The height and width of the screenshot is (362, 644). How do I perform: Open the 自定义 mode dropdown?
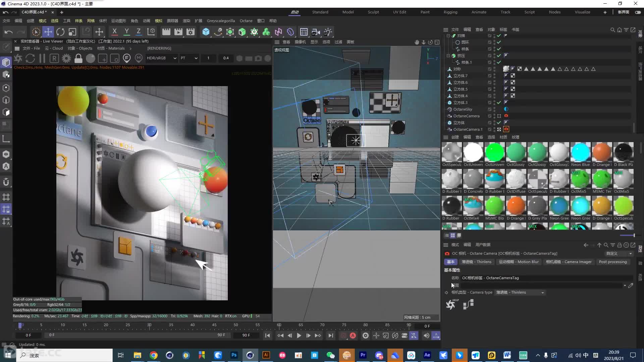(x=619, y=254)
